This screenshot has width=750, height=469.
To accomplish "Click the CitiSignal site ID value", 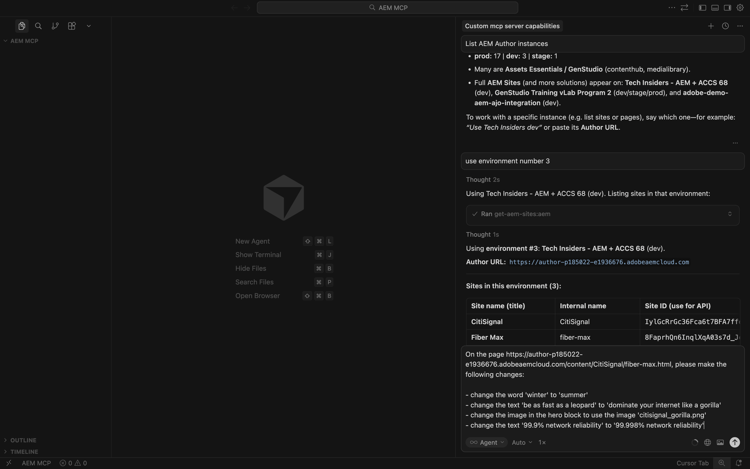I will point(692,322).
